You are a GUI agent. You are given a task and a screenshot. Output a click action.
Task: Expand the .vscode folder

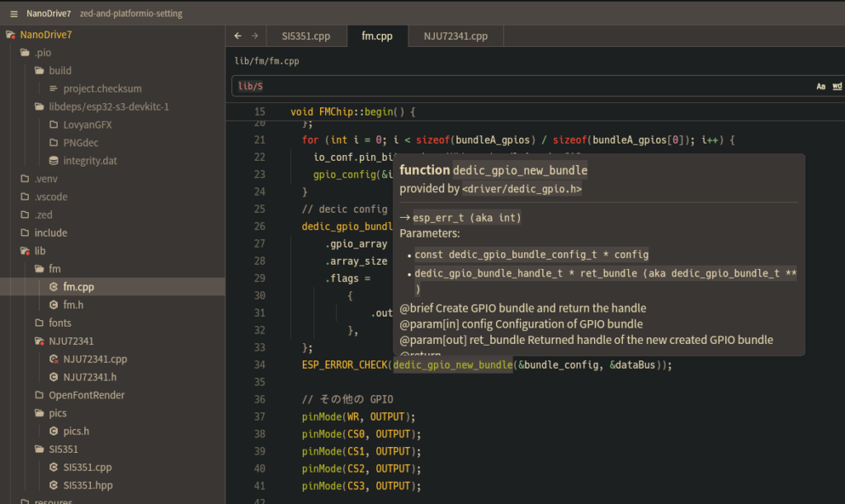(x=50, y=197)
